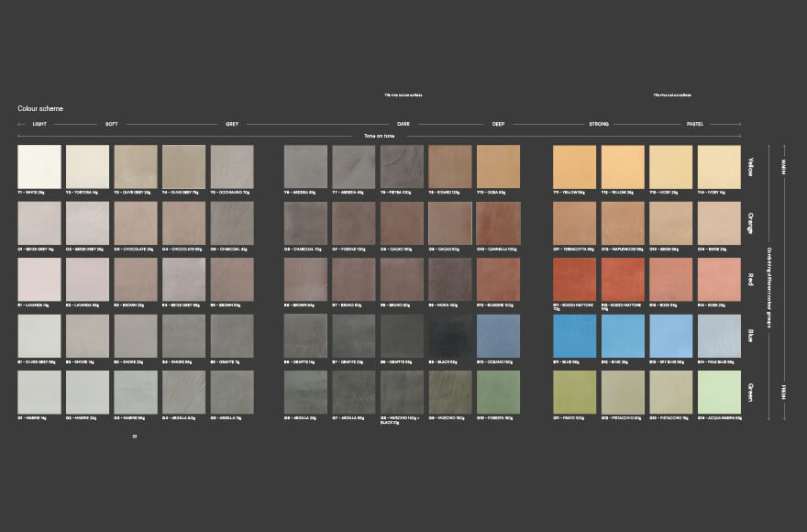Click the right arrow beside the PASTEL label
807x532 pixels.
(739, 124)
